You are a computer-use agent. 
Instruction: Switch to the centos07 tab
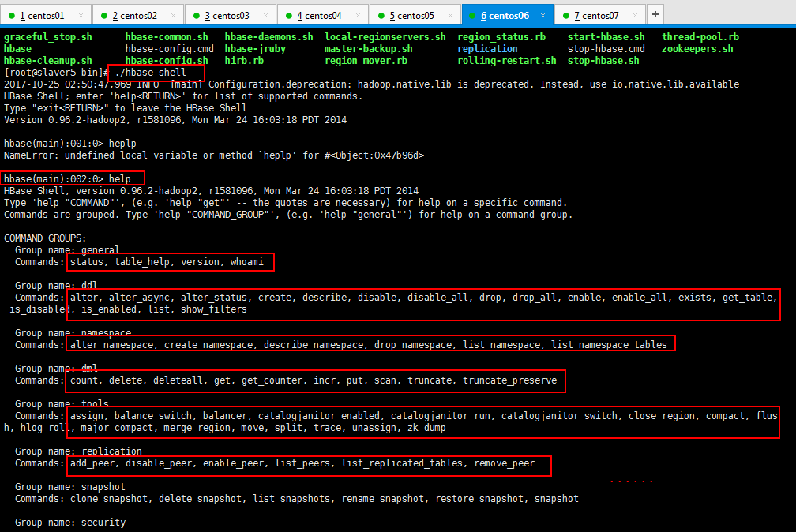pos(596,15)
